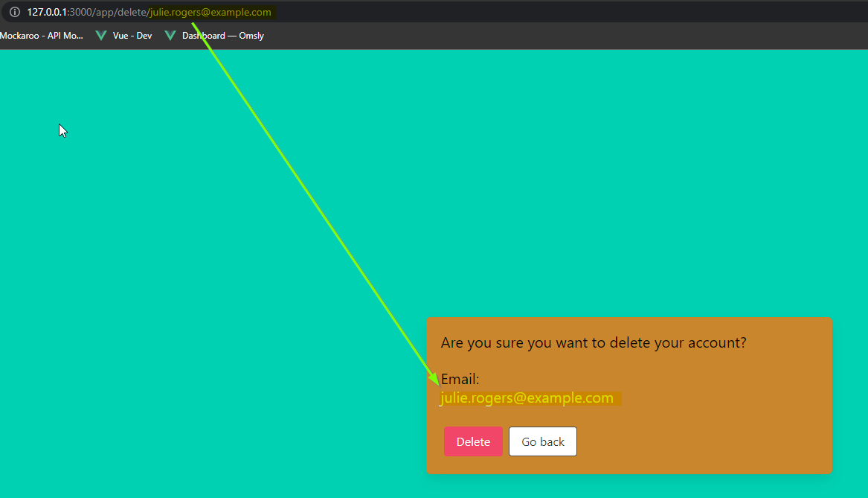Open the Dashboard — Omsly bookmark label
The image size is (868, 498).
[223, 36]
